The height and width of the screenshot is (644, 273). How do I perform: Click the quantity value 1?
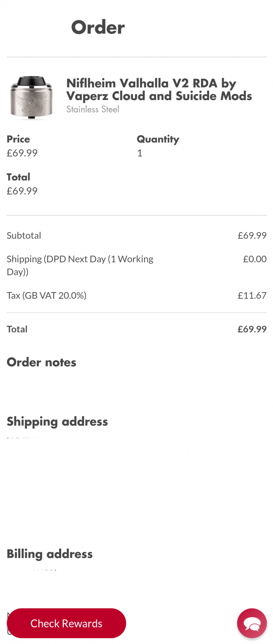[x=140, y=153]
